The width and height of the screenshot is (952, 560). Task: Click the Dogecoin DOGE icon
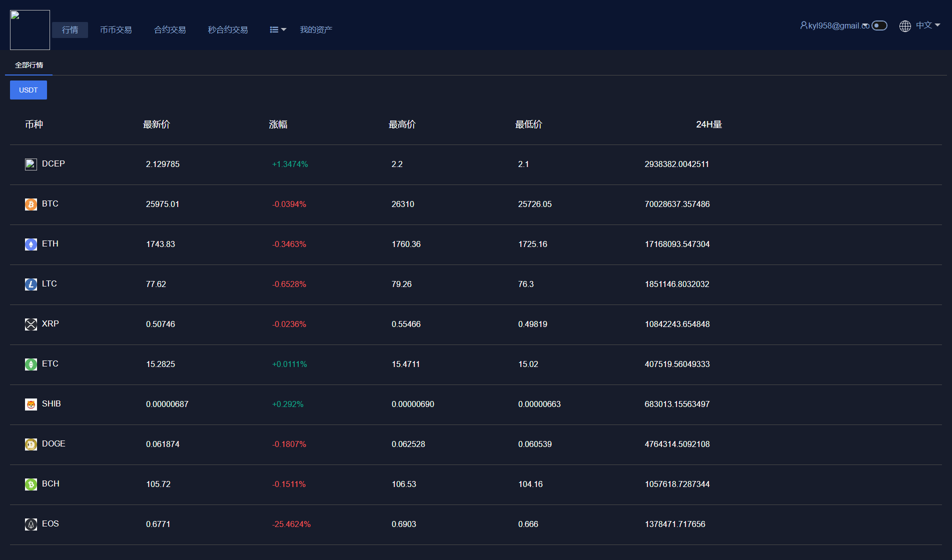pyautogui.click(x=31, y=444)
